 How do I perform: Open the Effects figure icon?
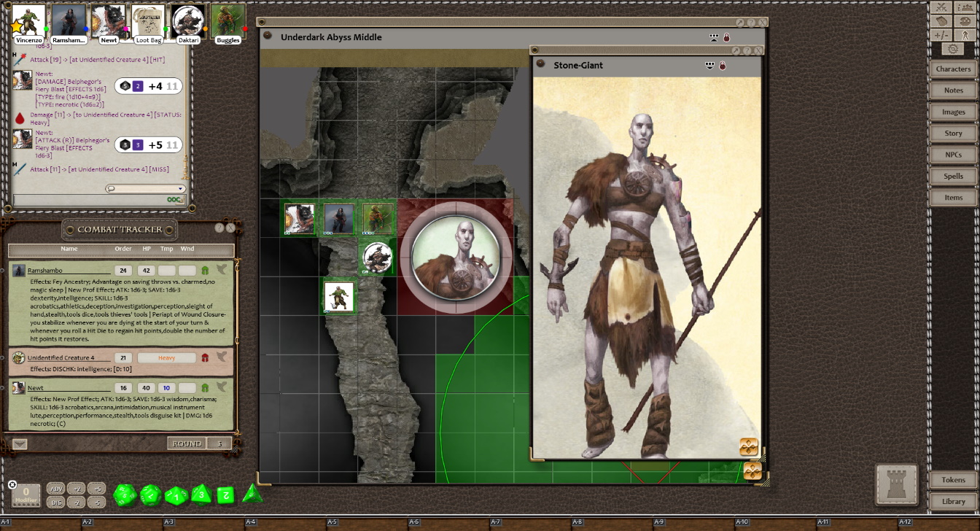click(x=965, y=35)
